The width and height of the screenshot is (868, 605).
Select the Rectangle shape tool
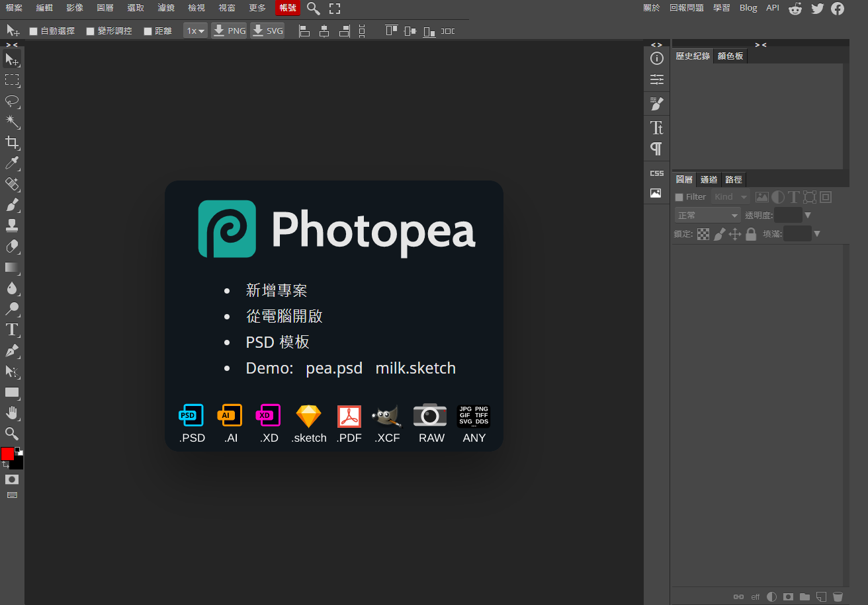[12, 392]
